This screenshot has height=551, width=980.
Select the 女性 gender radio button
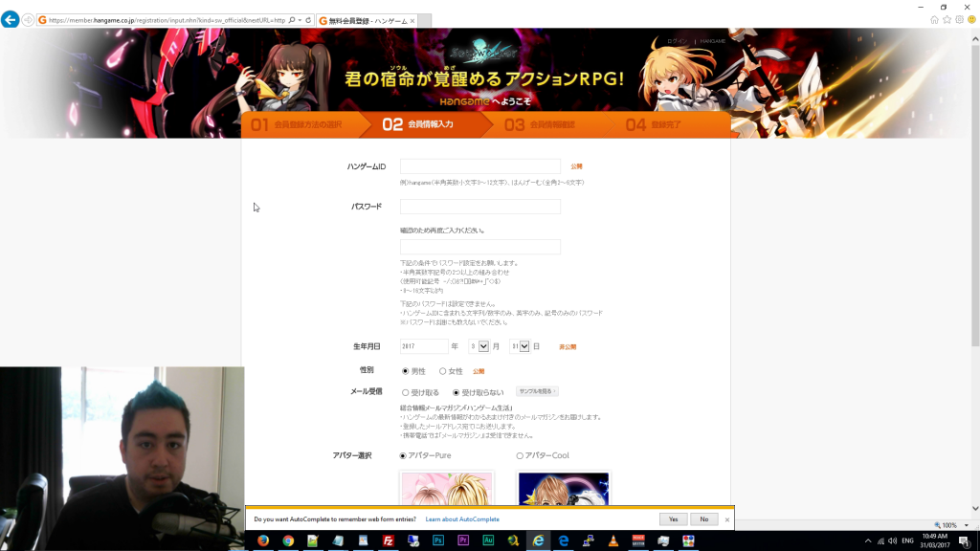[x=442, y=371]
